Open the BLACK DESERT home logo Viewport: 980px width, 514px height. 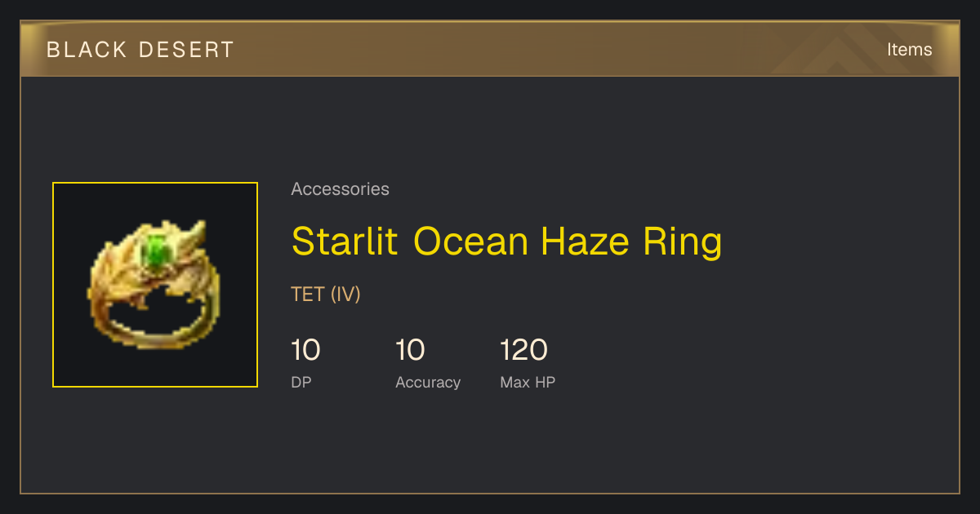(140, 50)
